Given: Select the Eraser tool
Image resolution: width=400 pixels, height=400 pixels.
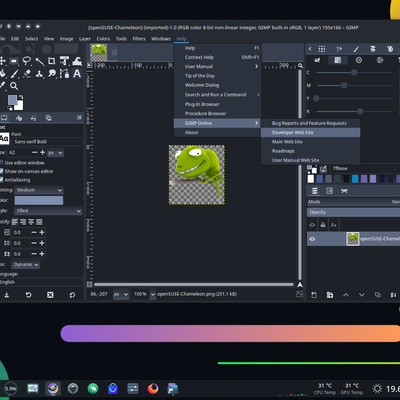Looking at the screenshot, I should [x=27, y=73].
